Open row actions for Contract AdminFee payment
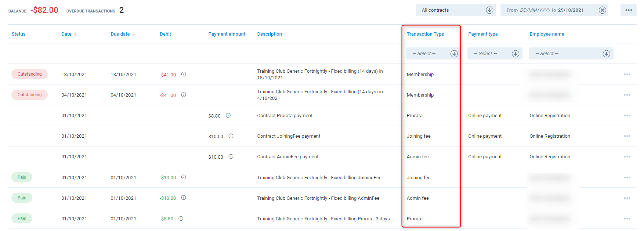This screenshot has height=231, width=644. [x=627, y=157]
